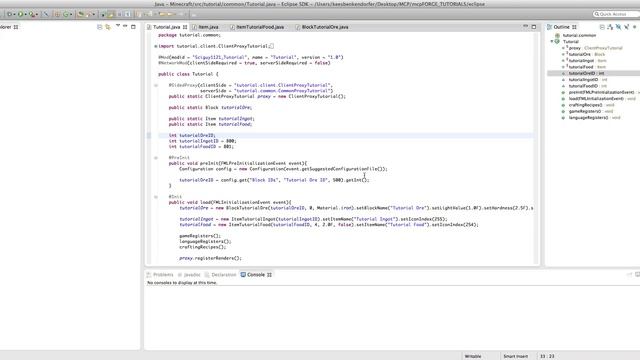The image size is (640, 360).
Task: Open the Debug launch dropdown arrow
Action: [14, 14]
